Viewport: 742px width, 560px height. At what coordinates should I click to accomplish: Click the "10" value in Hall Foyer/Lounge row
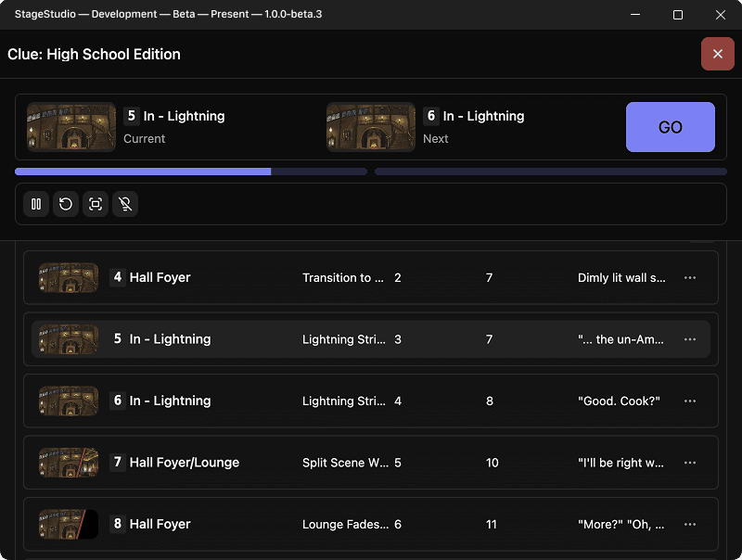(x=493, y=463)
